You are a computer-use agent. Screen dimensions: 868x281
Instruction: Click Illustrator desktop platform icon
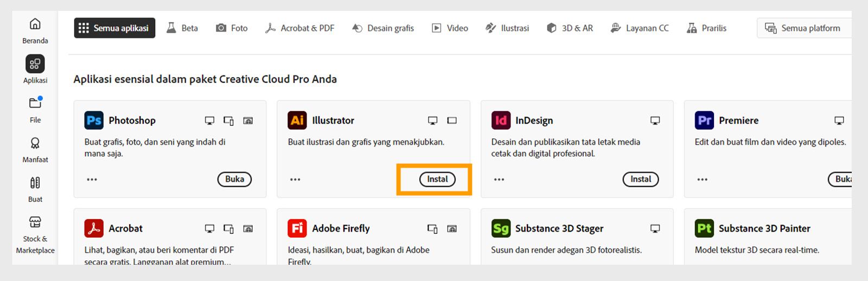pyautogui.click(x=432, y=120)
